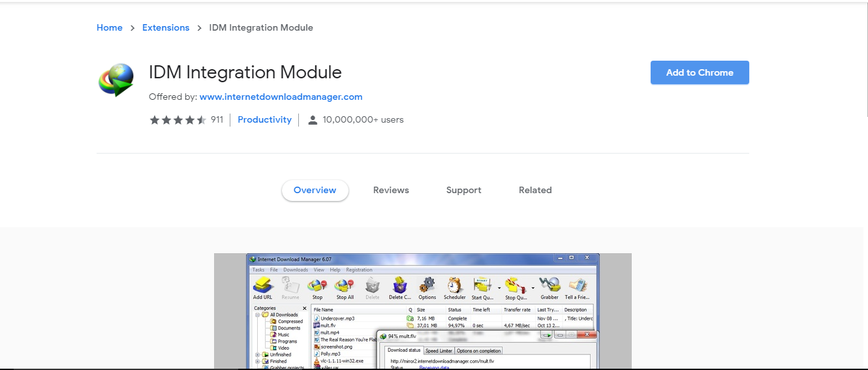Viewport: 868px width, 370px height.
Task: Click the Add to Chrome button
Action: (x=700, y=72)
